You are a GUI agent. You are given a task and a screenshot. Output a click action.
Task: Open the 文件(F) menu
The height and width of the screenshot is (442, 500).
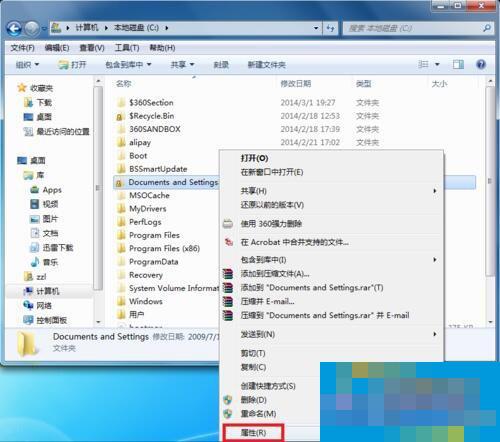tap(22, 48)
